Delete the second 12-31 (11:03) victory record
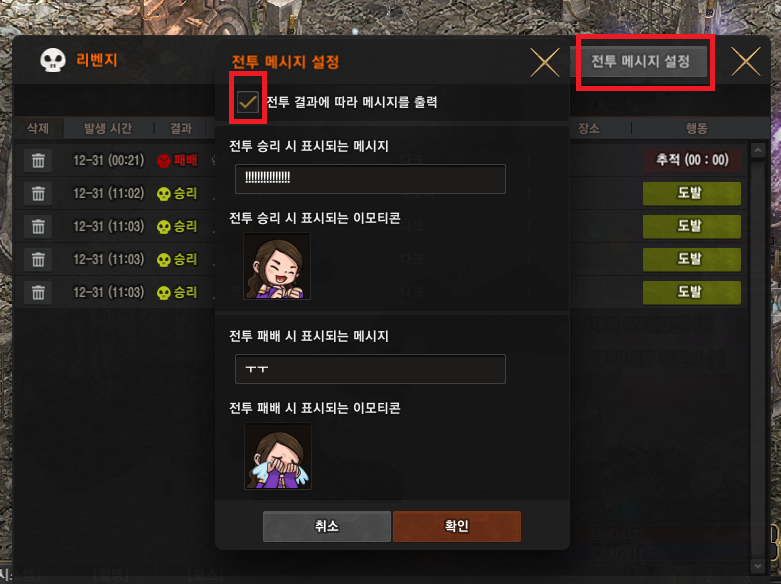Screen dimensions: 781x584 pyautogui.click(x=38, y=259)
